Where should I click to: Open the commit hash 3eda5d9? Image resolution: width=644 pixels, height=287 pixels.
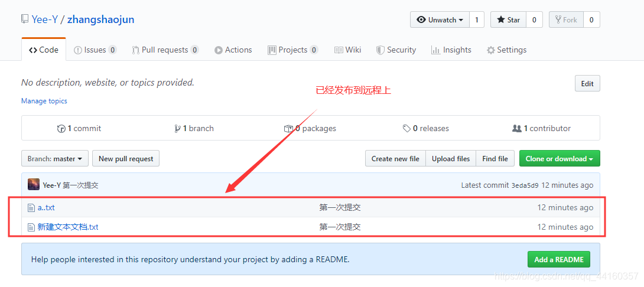525,185
